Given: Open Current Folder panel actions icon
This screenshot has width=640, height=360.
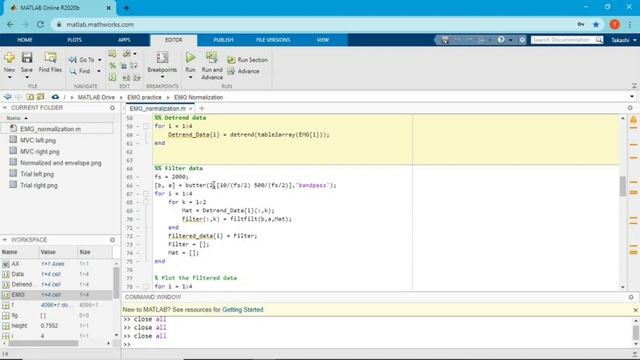Looking at the screenshot, I should (x=112, y=108).
